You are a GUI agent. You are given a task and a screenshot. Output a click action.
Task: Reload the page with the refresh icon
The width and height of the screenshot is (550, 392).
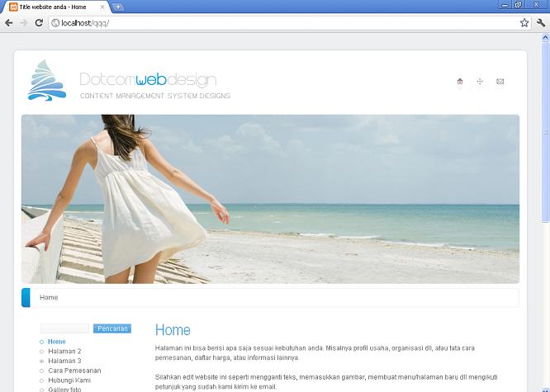(39, 23)
